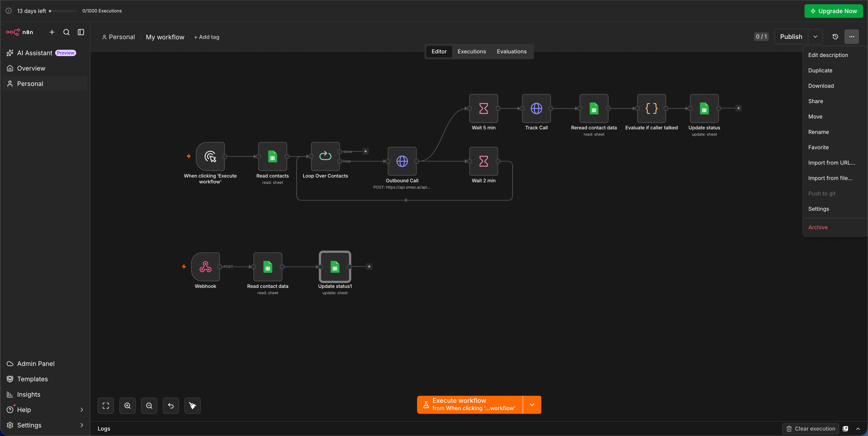Viewport: 868px width, 436px height.
Task: Click the Publish button
Action: pos(791,37)
